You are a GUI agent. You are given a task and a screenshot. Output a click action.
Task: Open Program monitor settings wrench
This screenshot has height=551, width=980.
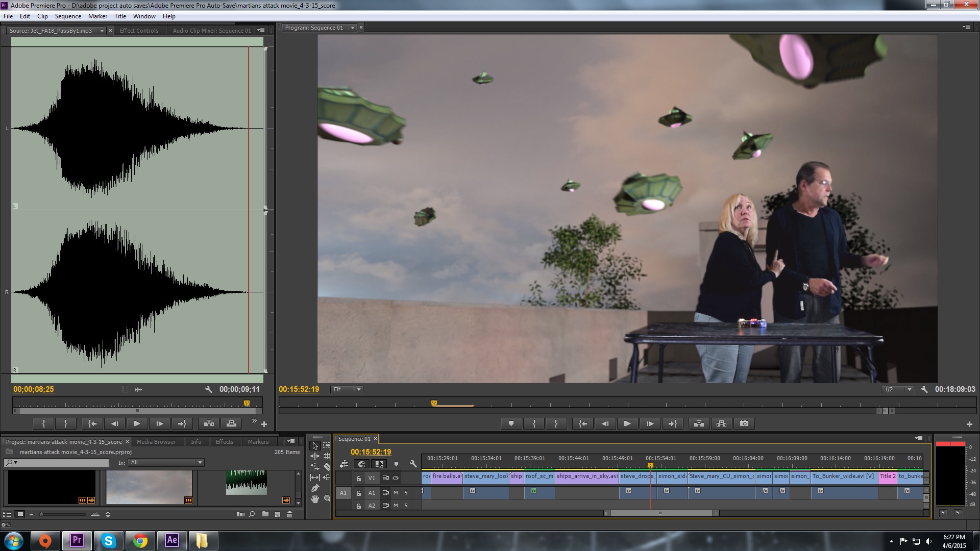(x=924, y=389)
